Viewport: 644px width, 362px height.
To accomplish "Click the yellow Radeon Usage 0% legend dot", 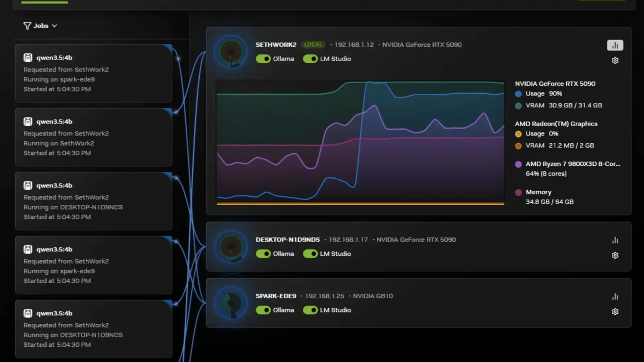I will (x=518, y=134).
